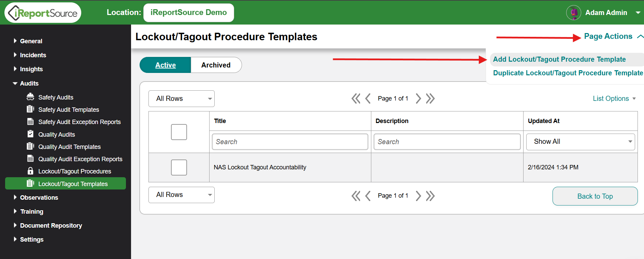Click the Adam Admin user name

606,13
